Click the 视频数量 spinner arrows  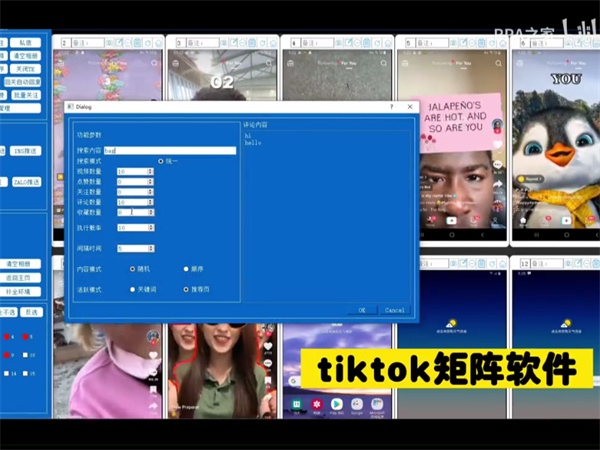(x=151, y=171)
